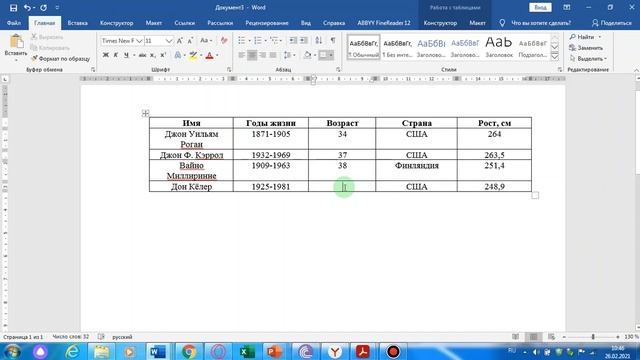Align text right

click(262, 55)
